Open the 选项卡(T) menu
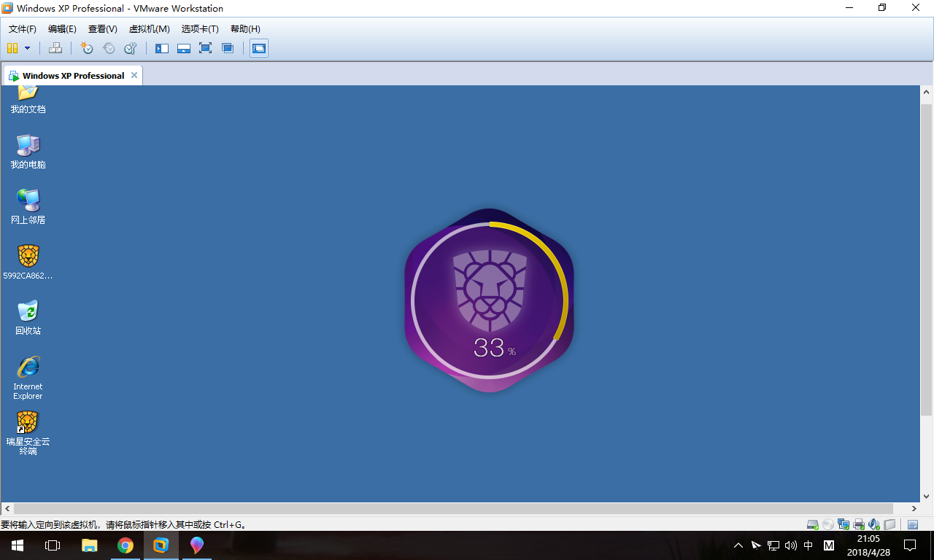 [200, 29]
